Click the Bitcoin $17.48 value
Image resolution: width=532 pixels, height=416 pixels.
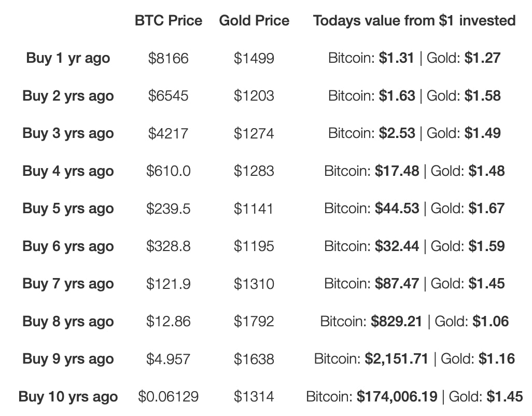[397, 171]
